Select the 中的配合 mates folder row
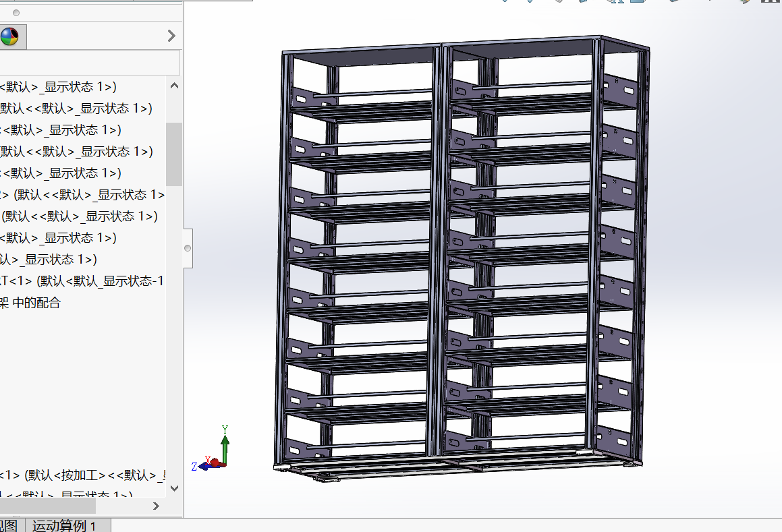This screenshot has height=532, width=782. tap(30, 303)
